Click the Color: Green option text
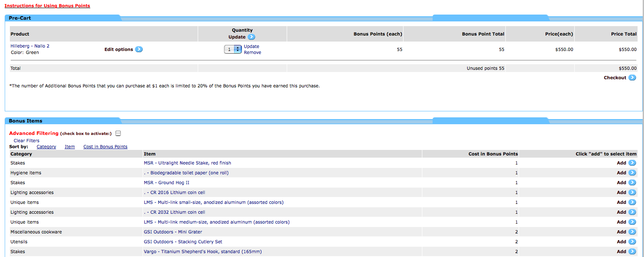644x257 pixels. click(24, 52)
